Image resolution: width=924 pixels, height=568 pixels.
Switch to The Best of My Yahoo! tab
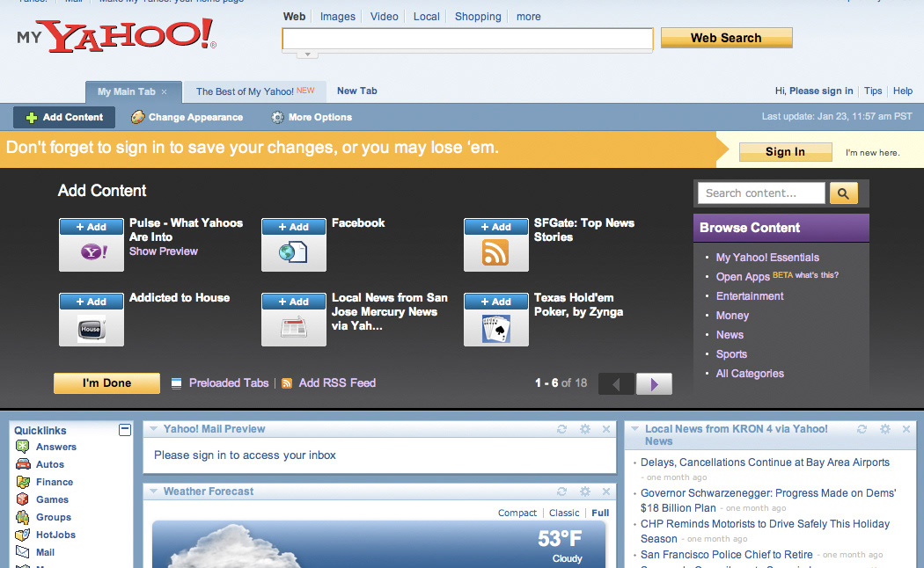255,91
